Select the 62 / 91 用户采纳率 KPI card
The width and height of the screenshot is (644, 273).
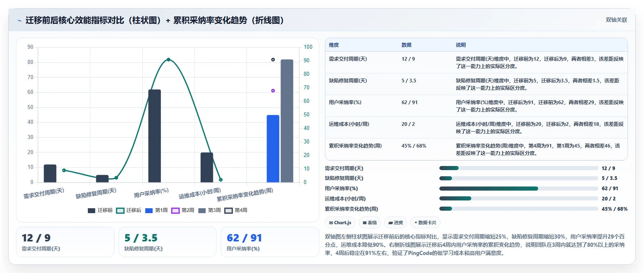tap(269, 242)
